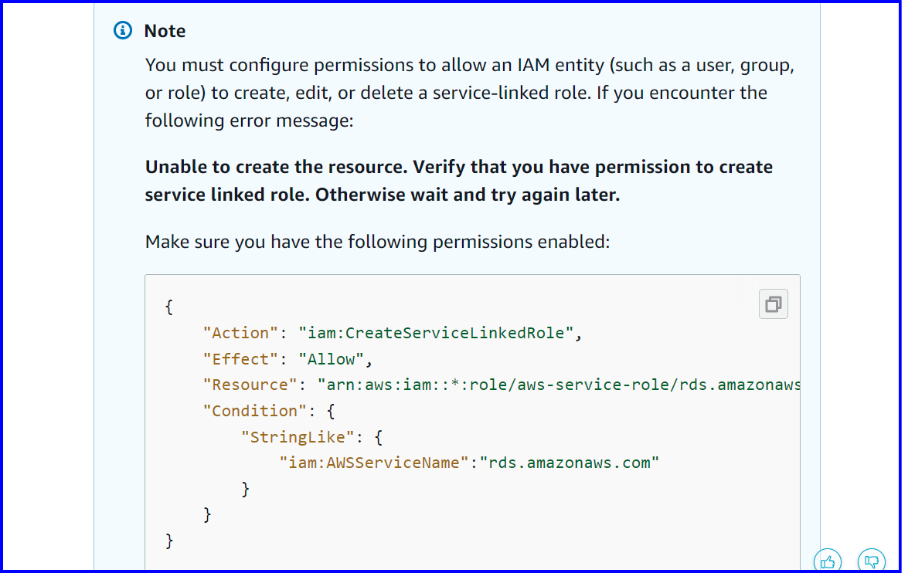
Task: Click the "Allow" value in the code
Action: pos(331,359)
